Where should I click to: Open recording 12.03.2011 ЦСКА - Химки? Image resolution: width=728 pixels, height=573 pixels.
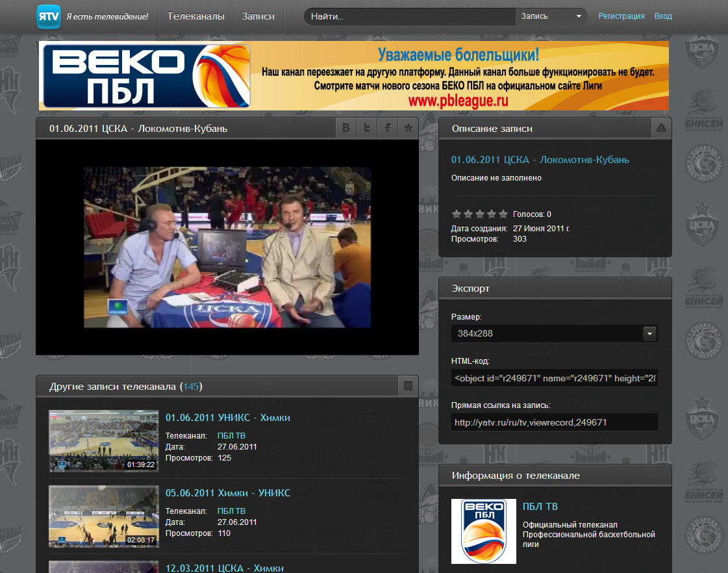pos(224,568)
